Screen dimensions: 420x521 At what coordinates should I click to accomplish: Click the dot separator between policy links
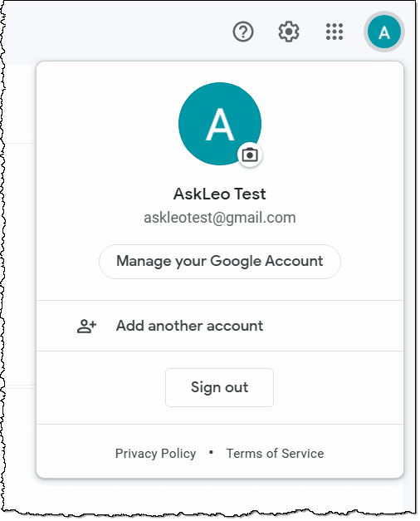[x=211, y=453]
